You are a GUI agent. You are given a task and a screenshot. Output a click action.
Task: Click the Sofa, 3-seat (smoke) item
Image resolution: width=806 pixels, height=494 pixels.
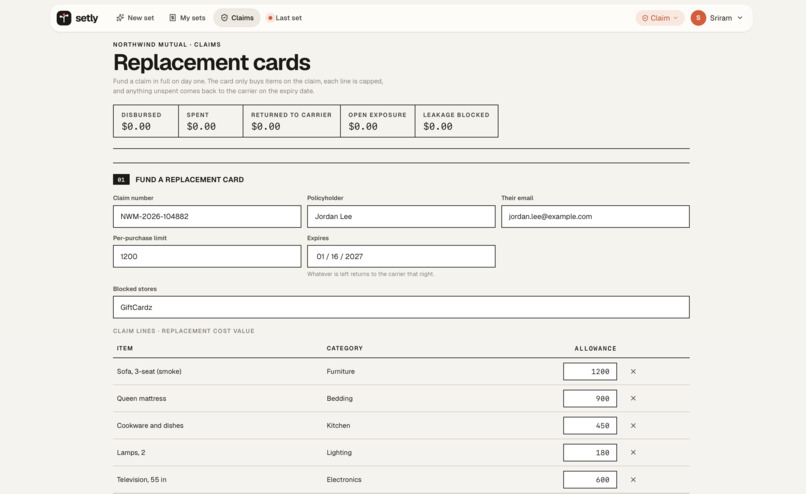point(149,372)
